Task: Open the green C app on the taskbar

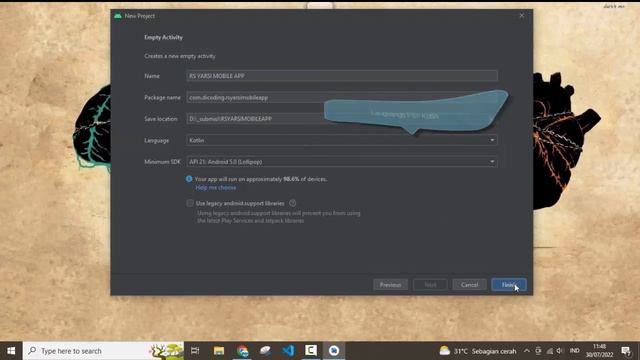Action: [311, 351]
